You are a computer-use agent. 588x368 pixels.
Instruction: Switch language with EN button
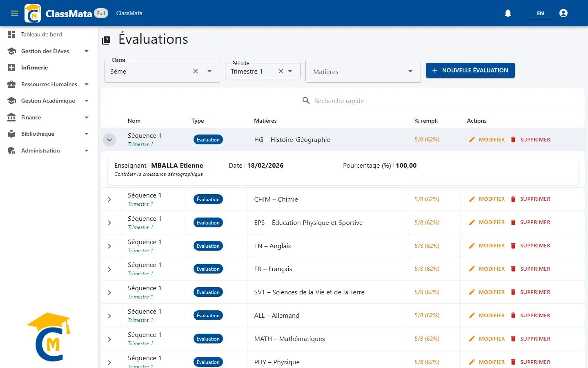coord(540,13)
